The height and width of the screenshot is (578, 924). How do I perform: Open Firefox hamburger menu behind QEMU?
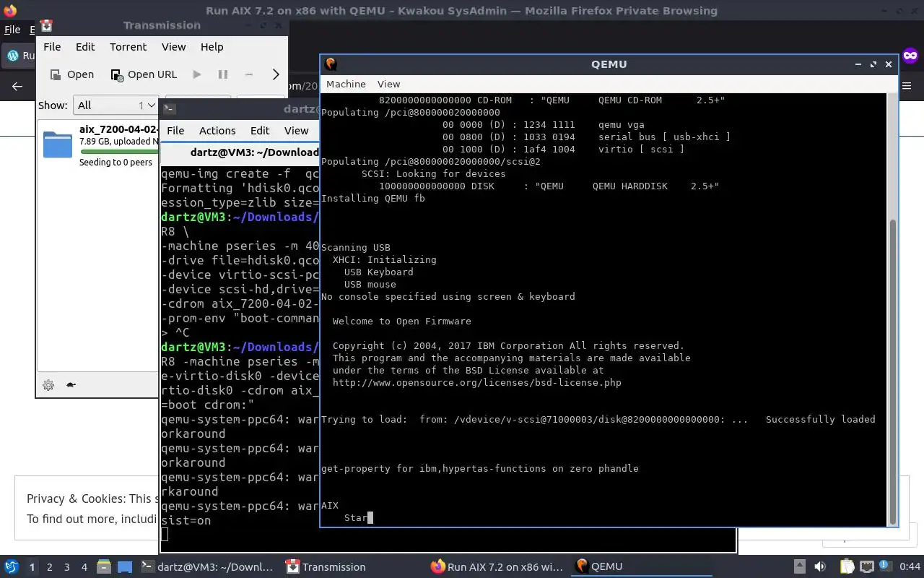click(x=908, y=86)
